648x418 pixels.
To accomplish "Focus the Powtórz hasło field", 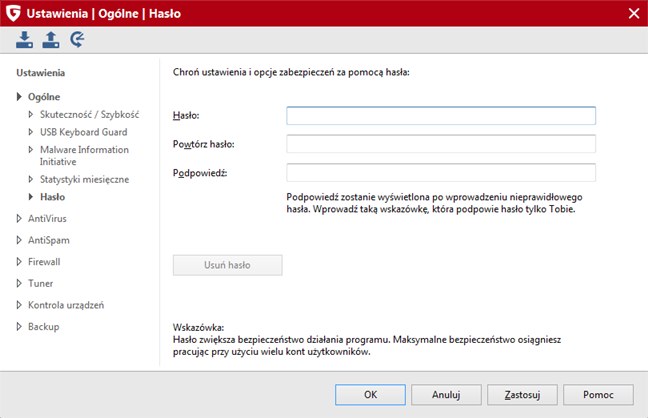I will (441, 144).
